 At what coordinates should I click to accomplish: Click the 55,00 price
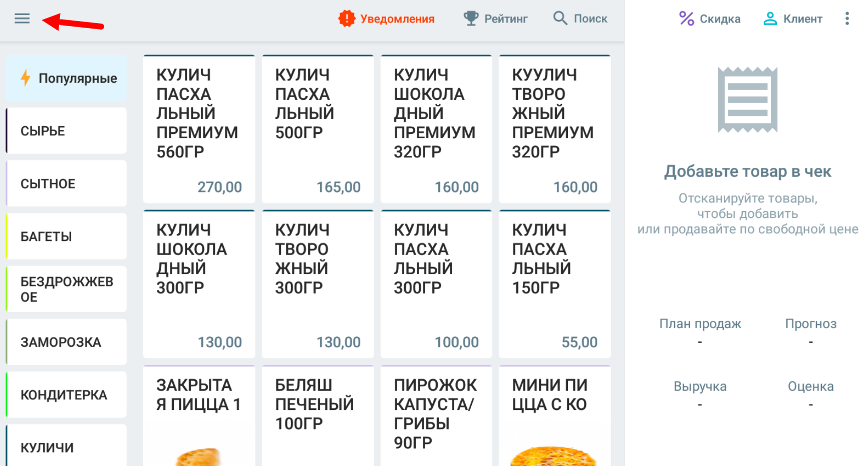coord(580,342)
